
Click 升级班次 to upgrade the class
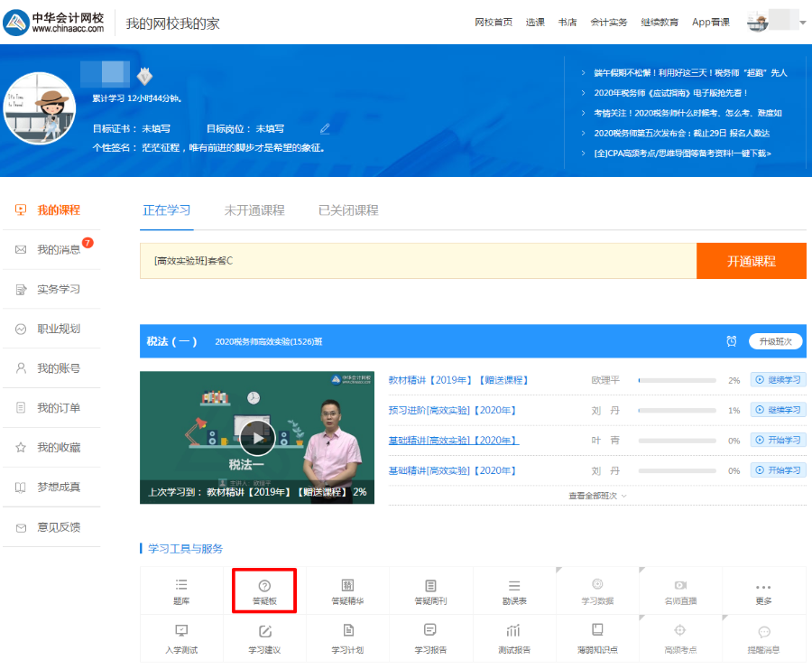(x=776, y=340)
